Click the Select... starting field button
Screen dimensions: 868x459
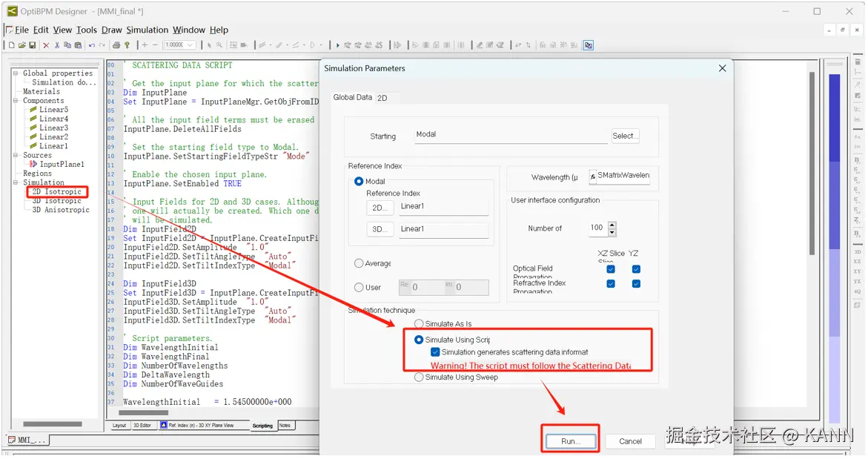[625, 136]
